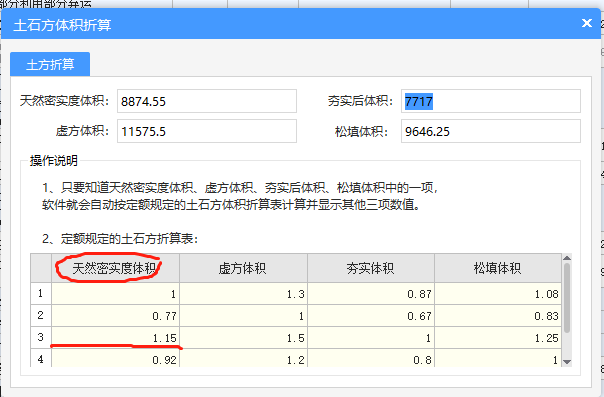Click the table scrollbar down arrow

[567, 362]
